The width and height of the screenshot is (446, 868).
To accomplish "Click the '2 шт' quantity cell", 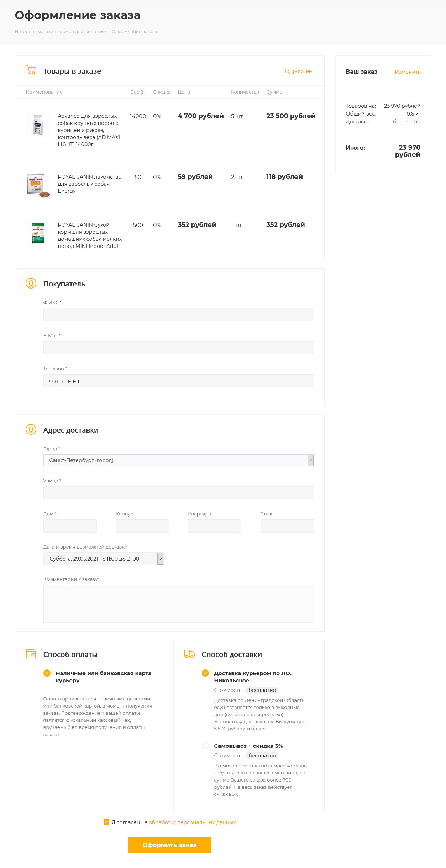I will tap(237, 177).
